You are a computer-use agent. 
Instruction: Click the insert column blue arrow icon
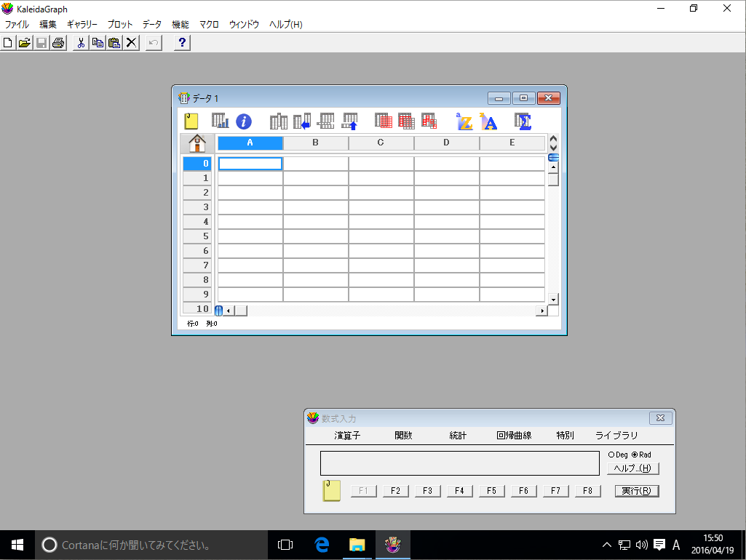(302, 121)
